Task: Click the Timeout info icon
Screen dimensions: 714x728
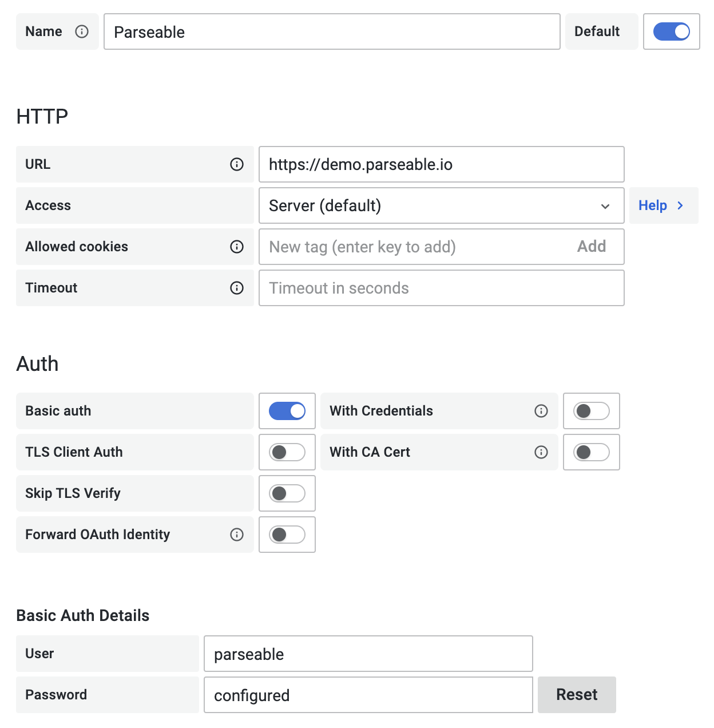Action: [x=237, y=288]
